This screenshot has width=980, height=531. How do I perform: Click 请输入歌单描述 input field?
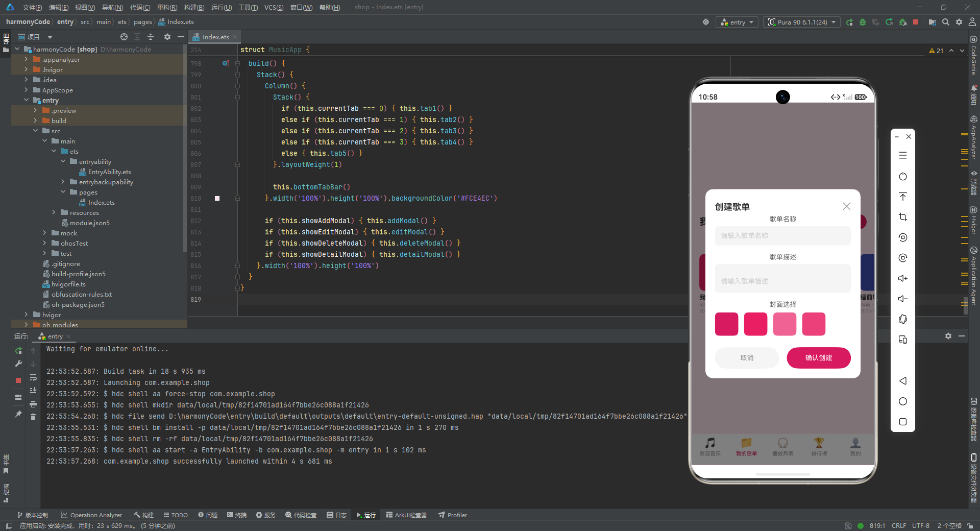coord(782,278)
